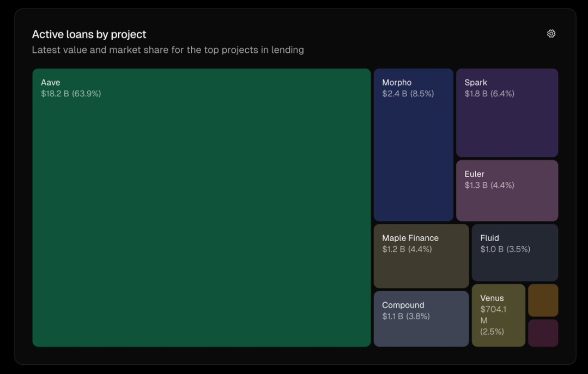The width and height of the screenshot is (588, 374).
Task: Click the "Active loans by project" title
Action: click(x=89, y=34)
